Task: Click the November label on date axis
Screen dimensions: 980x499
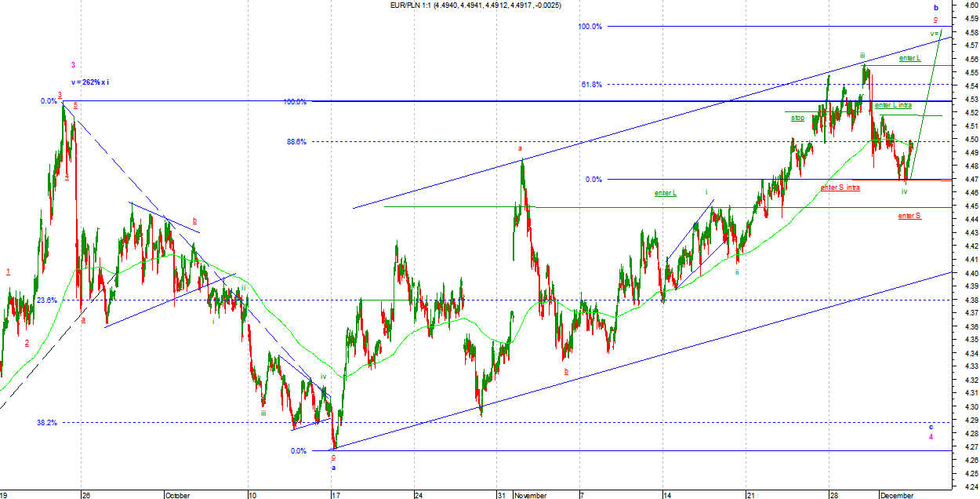Action: click(530, 495)
